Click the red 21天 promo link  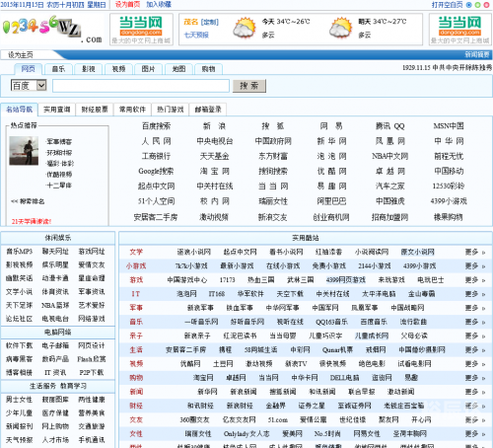pyautogui.click(x=32, y=221)
